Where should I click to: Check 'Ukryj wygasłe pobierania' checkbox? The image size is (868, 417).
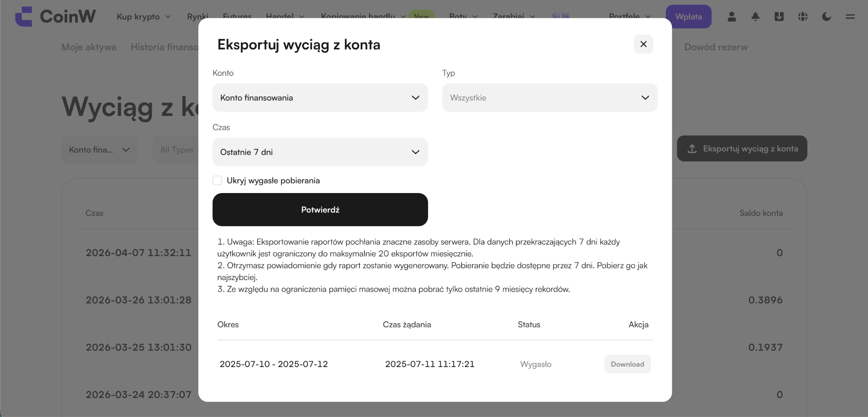(x=217, y=180)
